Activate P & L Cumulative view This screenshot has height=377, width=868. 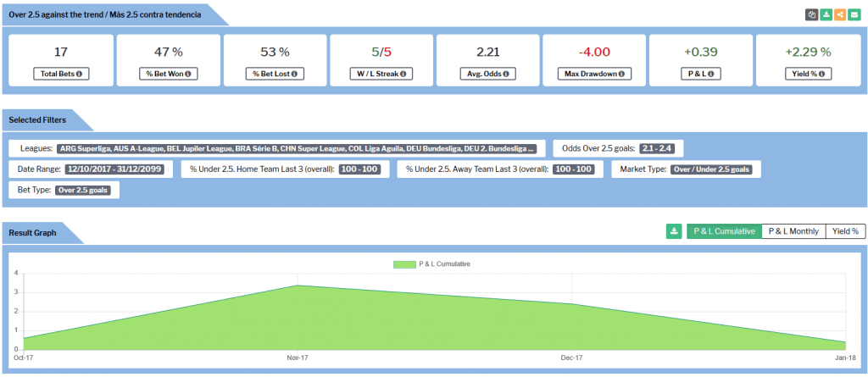[724, 230]
